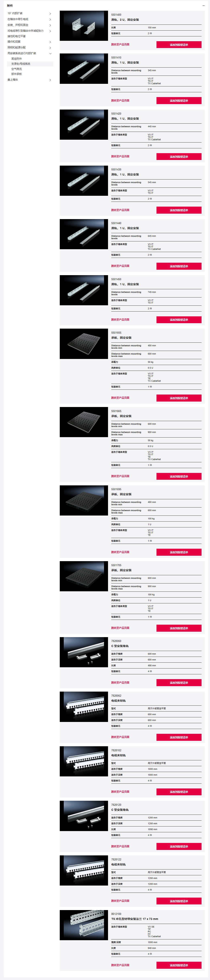Open thumbnail image of 5501400 brackets
Screen dimensions: 210x980
84,26
